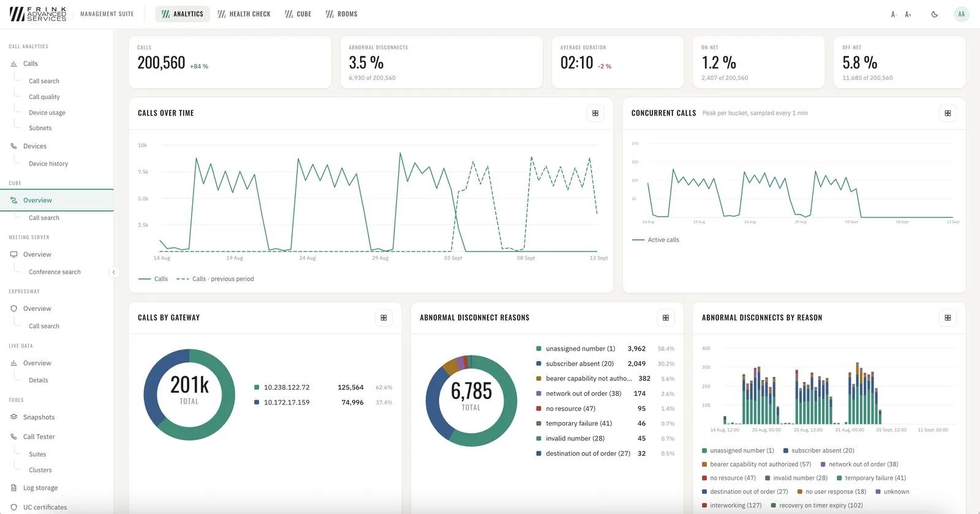This screenshot has width=980, height=514.
Task: Click the Average Duration 02:10 card
Action: coord(617,62)
